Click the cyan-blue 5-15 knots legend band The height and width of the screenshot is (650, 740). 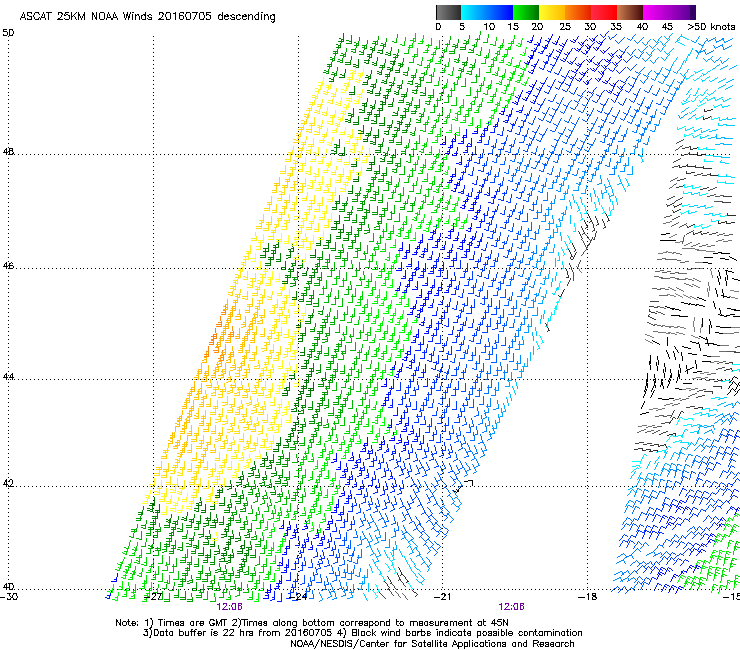(487, 12)
